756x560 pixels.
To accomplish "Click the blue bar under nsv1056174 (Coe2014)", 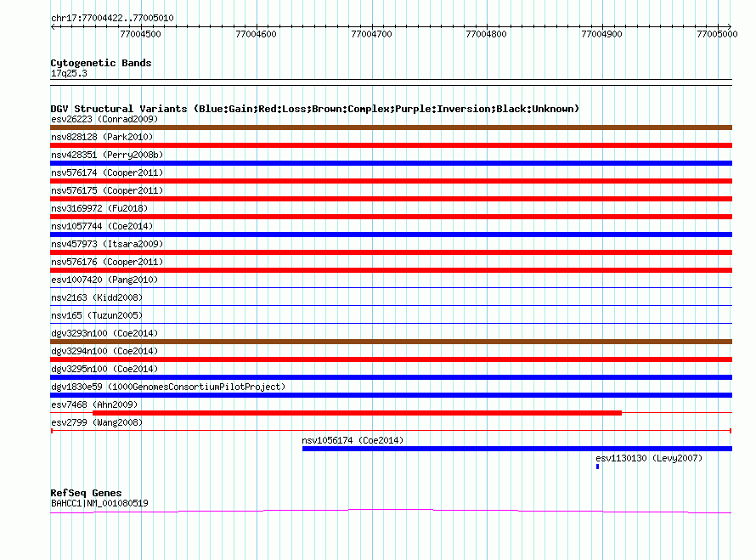I will click(516, 449).
